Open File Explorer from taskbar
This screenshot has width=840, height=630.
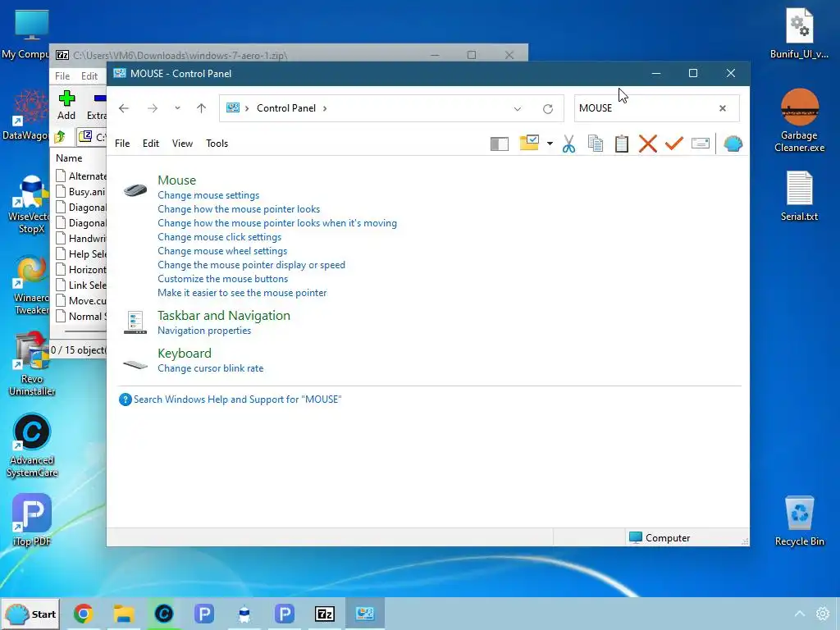[x=123, y=614]
